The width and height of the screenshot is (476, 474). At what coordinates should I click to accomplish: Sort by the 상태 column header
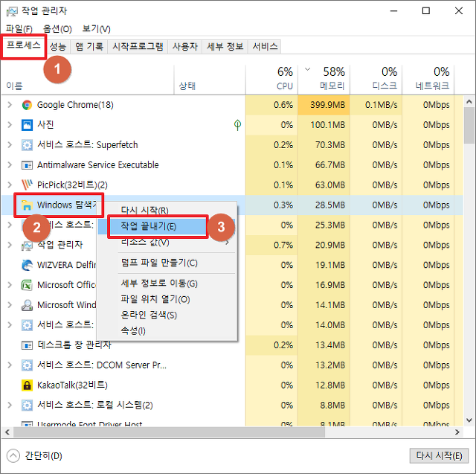210,80
